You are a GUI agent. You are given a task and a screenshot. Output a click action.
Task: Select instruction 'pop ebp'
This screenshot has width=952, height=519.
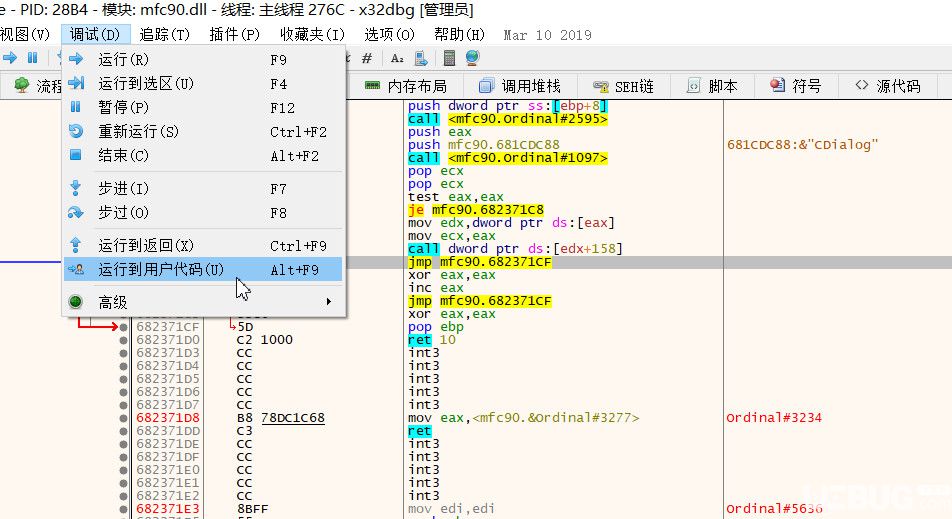(x=436, y=327)
